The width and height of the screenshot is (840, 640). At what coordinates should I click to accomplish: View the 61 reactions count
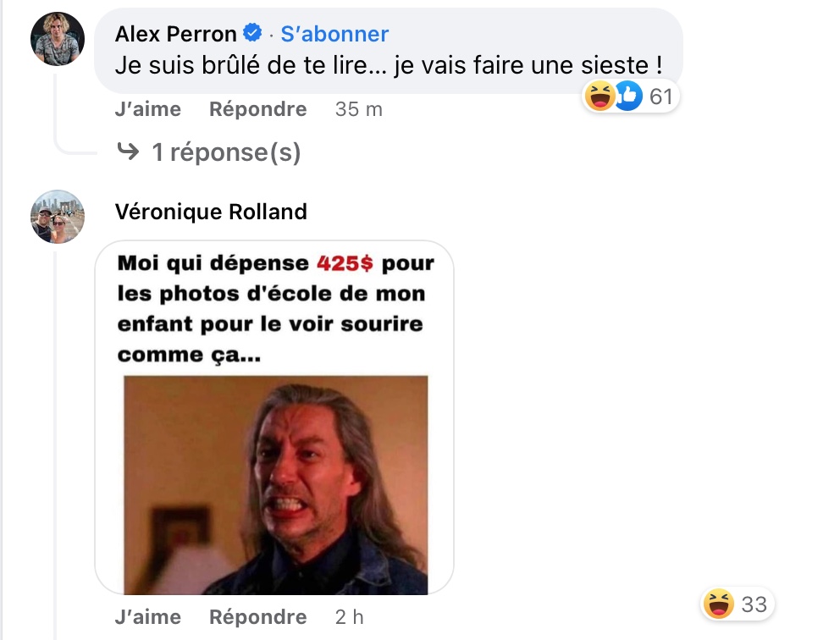pos(661,97)
